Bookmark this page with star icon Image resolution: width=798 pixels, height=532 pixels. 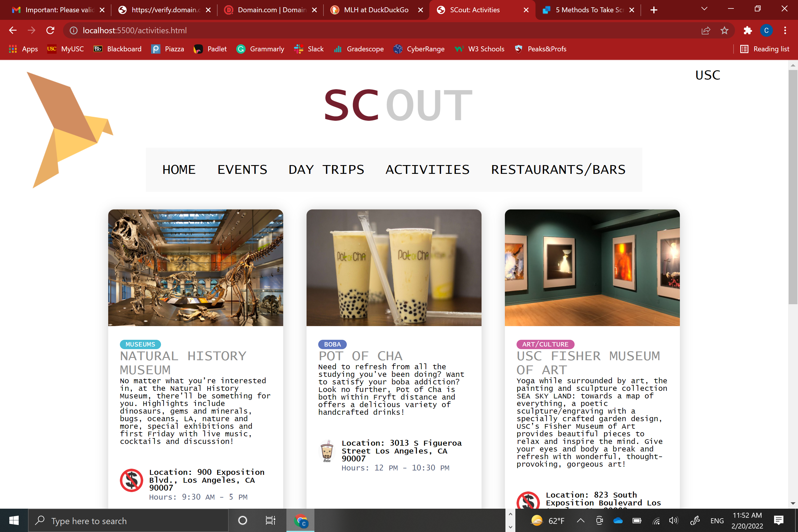[724, 31]
